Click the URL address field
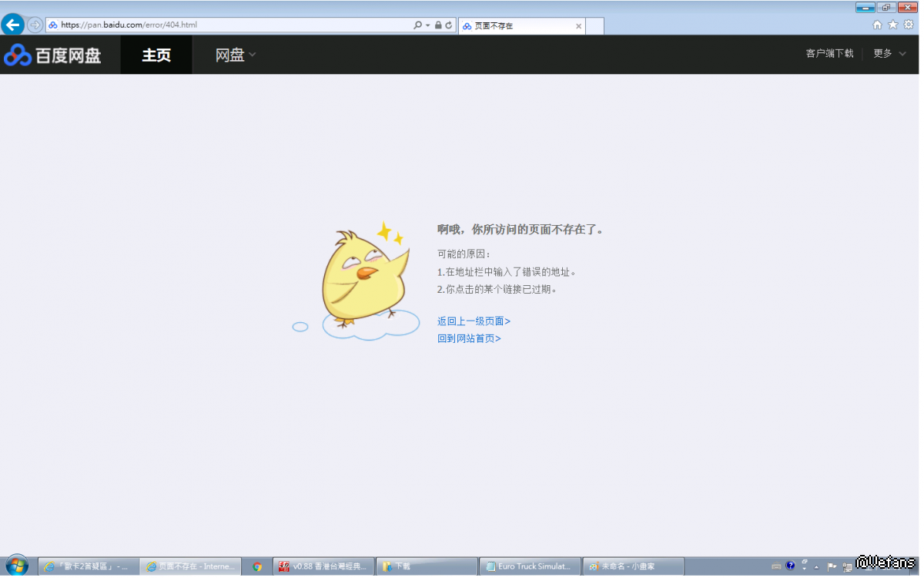Screen dimensions: 924x578 pos(231,25)
